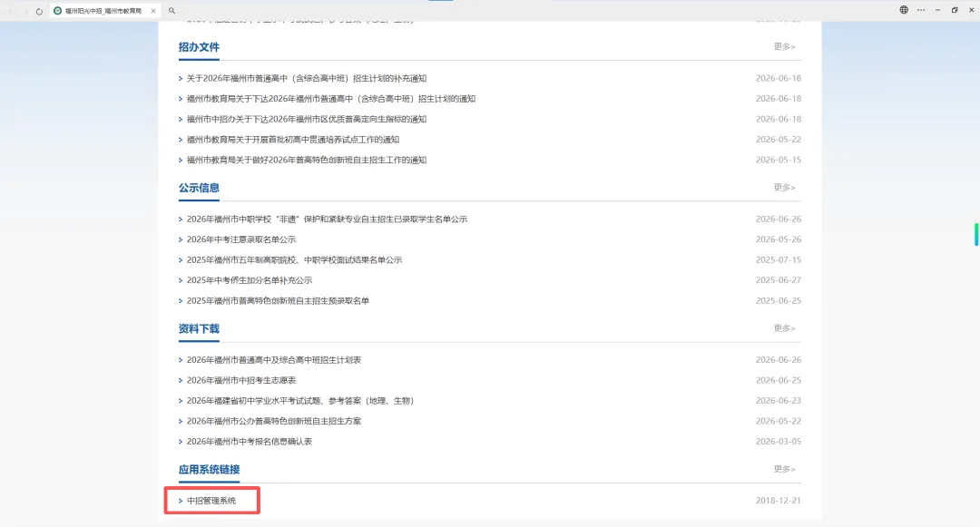The image size is (980, 527).
Task: Open the 公示信息 section heading
Action: point(199,188)
